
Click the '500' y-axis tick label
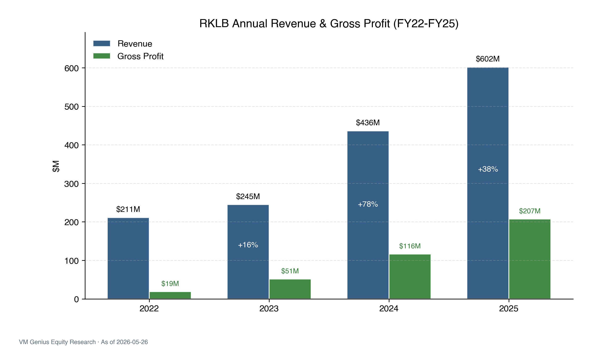(x=72, y=107)
